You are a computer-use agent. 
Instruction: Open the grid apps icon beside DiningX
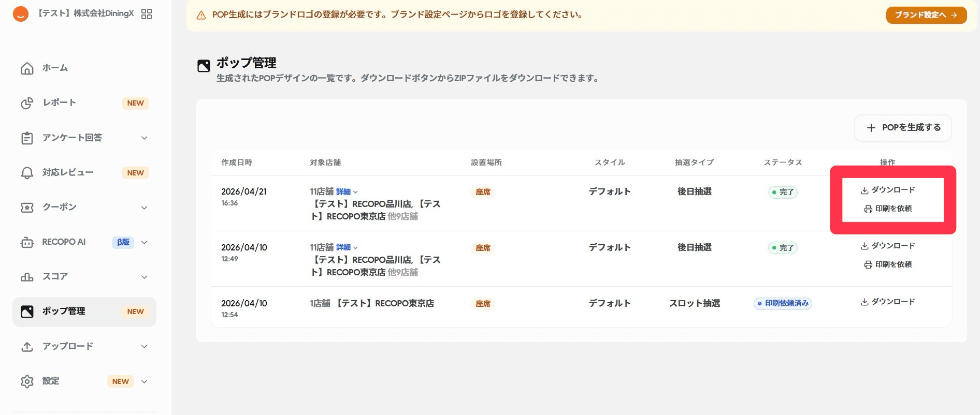point(147,14)
